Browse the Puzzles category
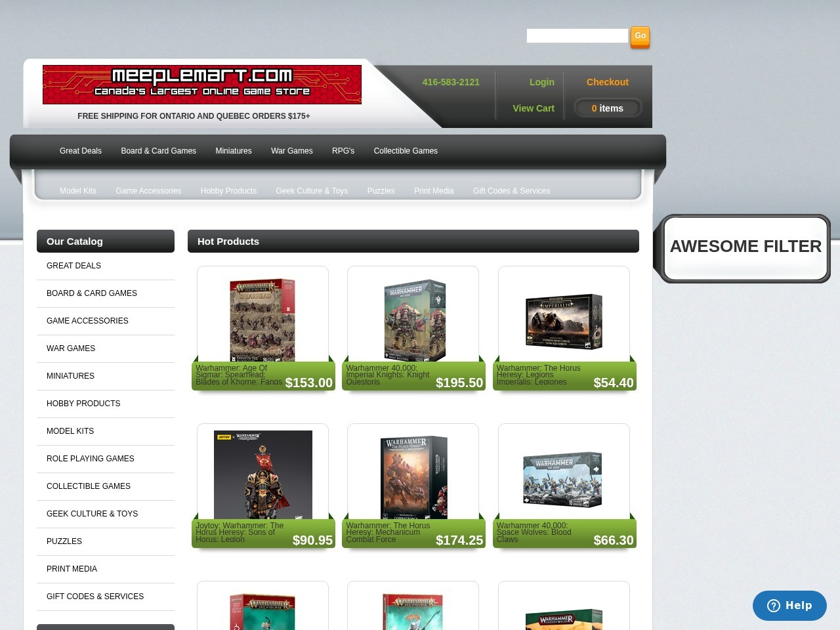840x630 pixels. pyautogui.click(x=381, y=191)
